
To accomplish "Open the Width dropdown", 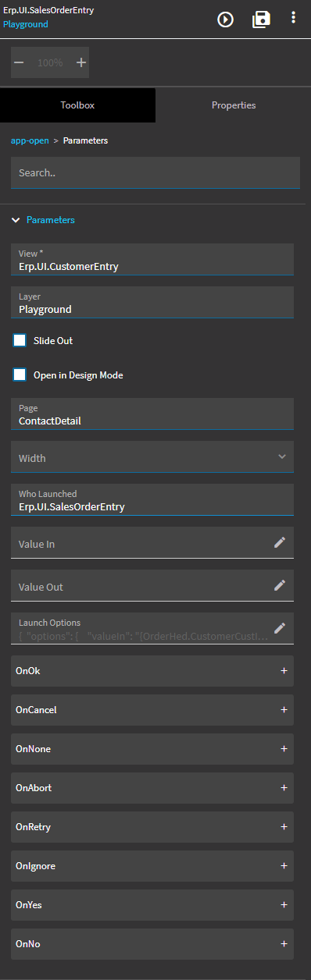I will tap(152, 456).
